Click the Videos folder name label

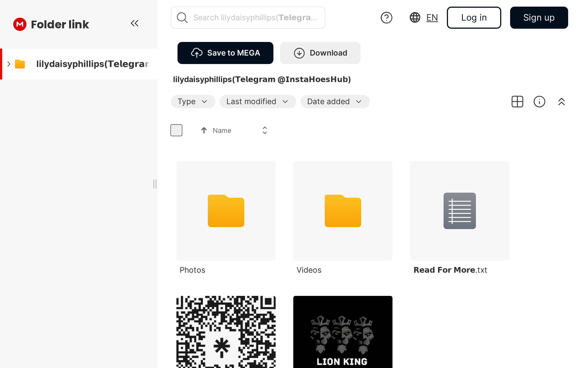point(309,270)
